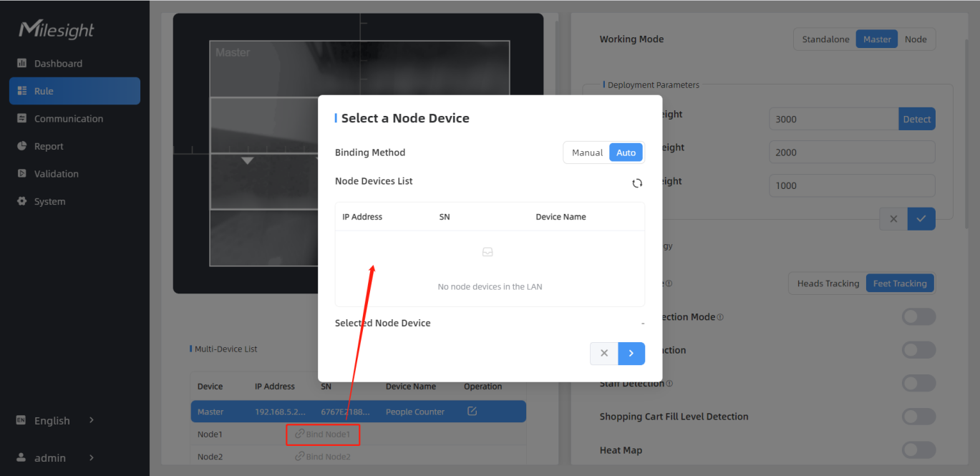This screenshot has height=476, width=980.
Task: Click the Bind Node2 link
Action: (x=323, y=457)
